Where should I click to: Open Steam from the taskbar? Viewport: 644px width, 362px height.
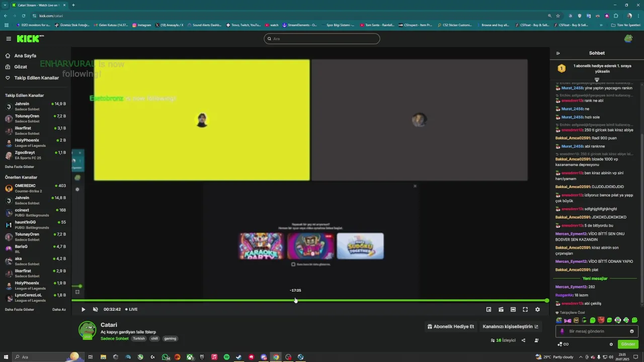(239, 357)
